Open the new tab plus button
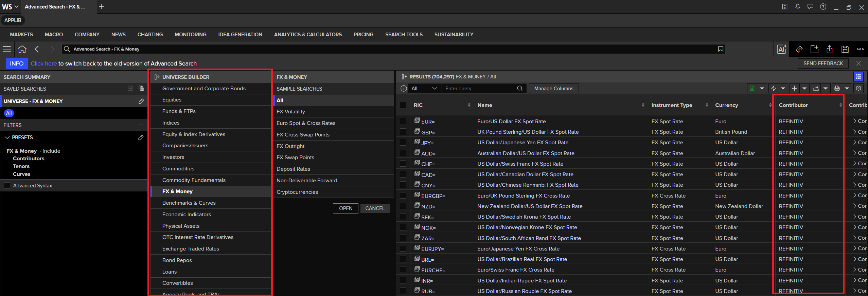 (x=101, y=6)
